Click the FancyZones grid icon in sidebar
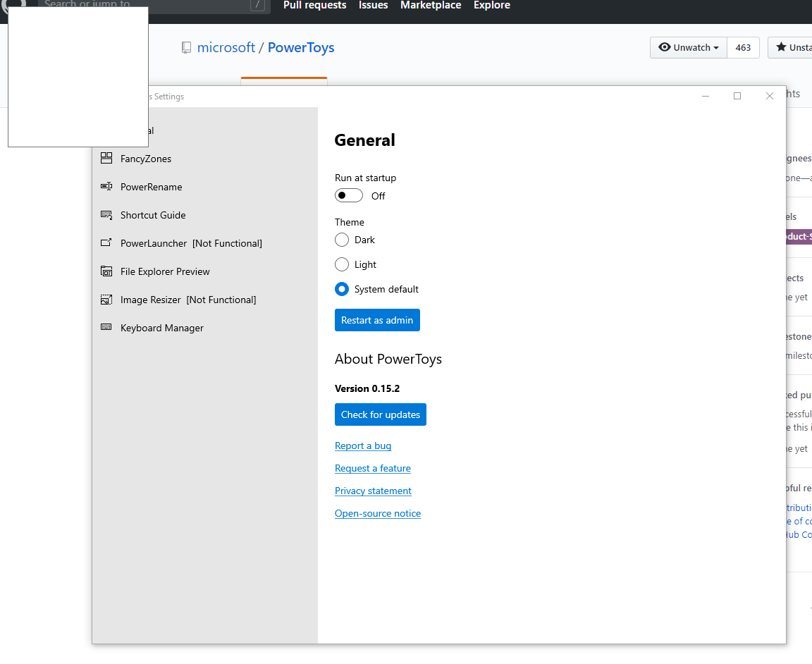Viewport: 812px width, 664px height. (x=106, y=158)
